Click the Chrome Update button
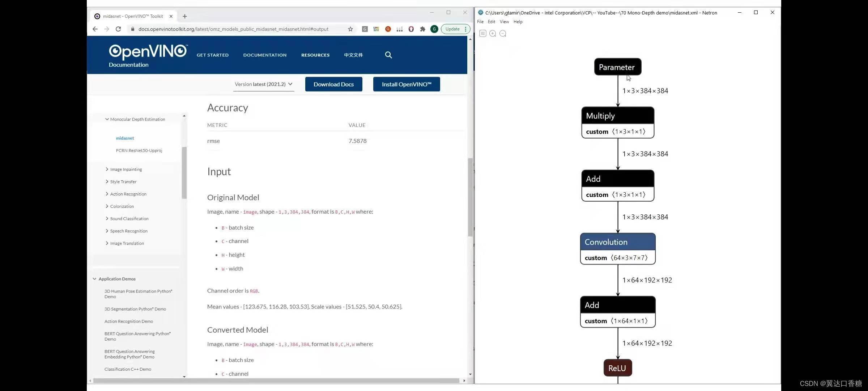Viewport: 868px width, 391px height. (x=452, y=29)
